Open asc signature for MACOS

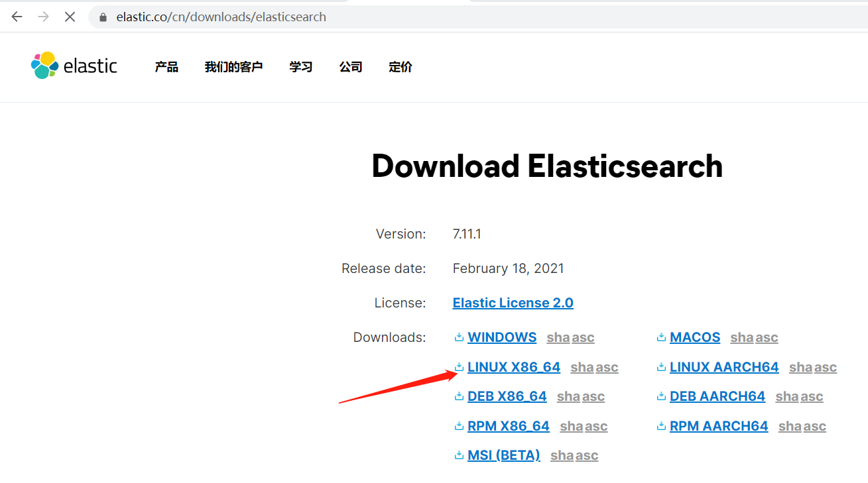coord(767,338)
